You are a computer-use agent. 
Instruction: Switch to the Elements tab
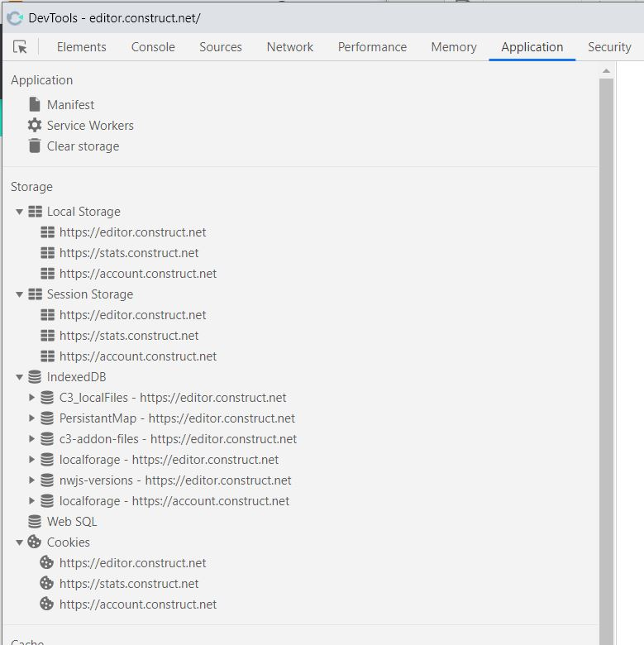click(81, 47)
